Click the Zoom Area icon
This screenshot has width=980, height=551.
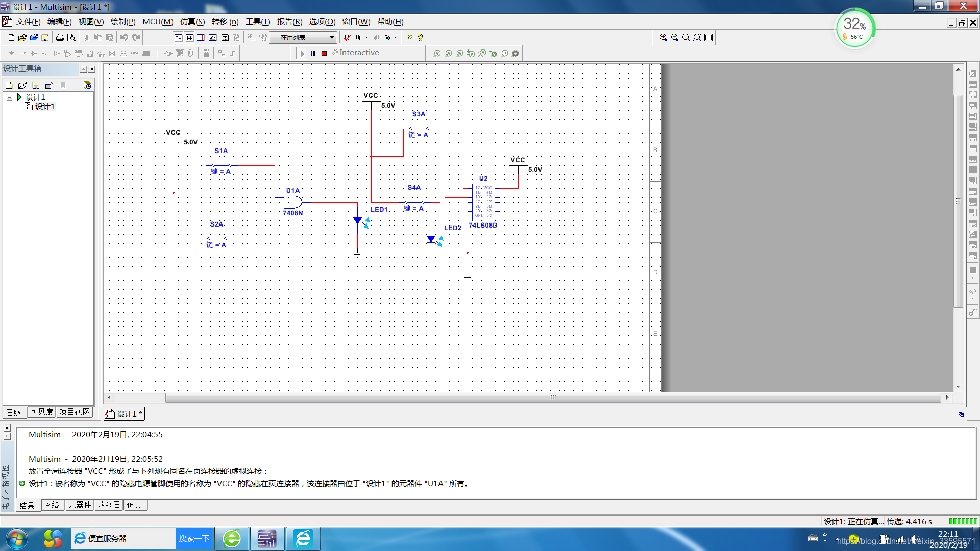point(686,38)
